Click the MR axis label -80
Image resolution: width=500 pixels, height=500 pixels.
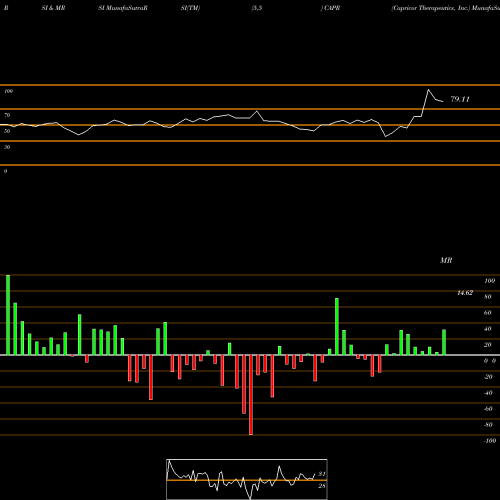488,425
